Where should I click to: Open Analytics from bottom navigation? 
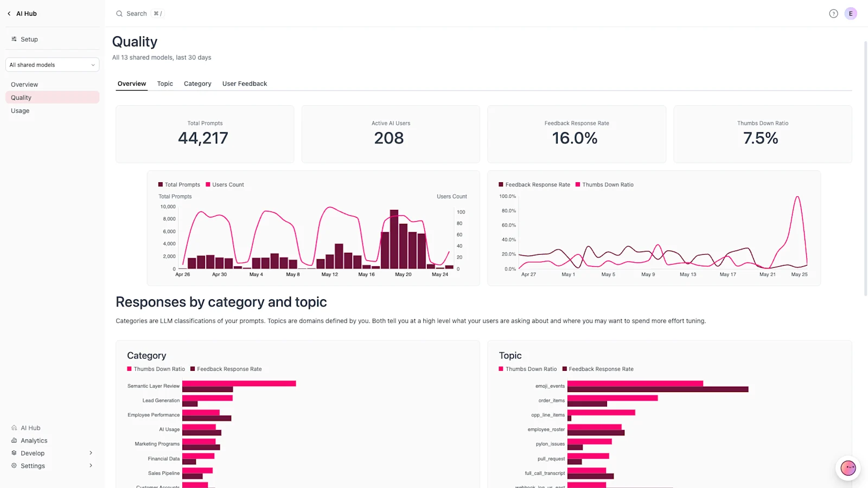tap(34, 440)
